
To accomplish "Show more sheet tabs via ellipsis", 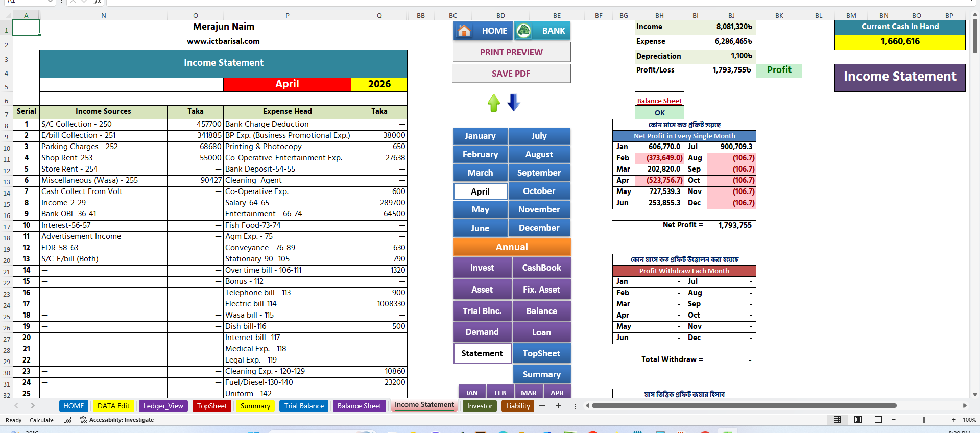I will coord(542,406).
